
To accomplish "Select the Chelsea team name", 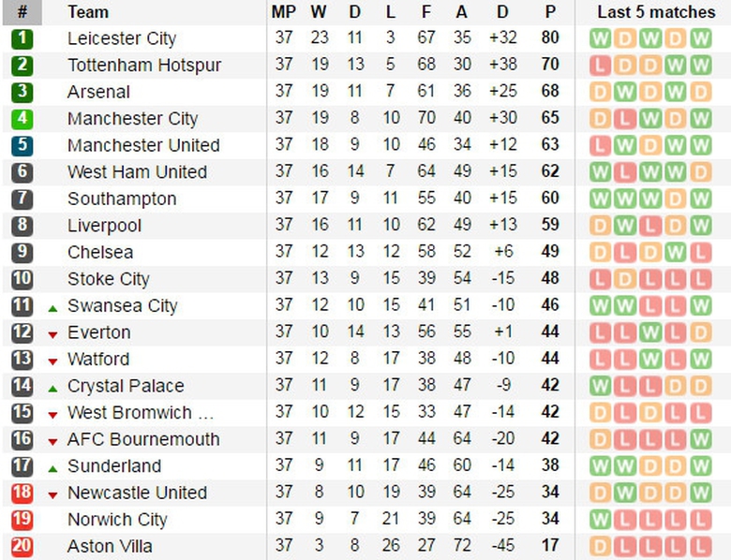I will coord(100,253).
